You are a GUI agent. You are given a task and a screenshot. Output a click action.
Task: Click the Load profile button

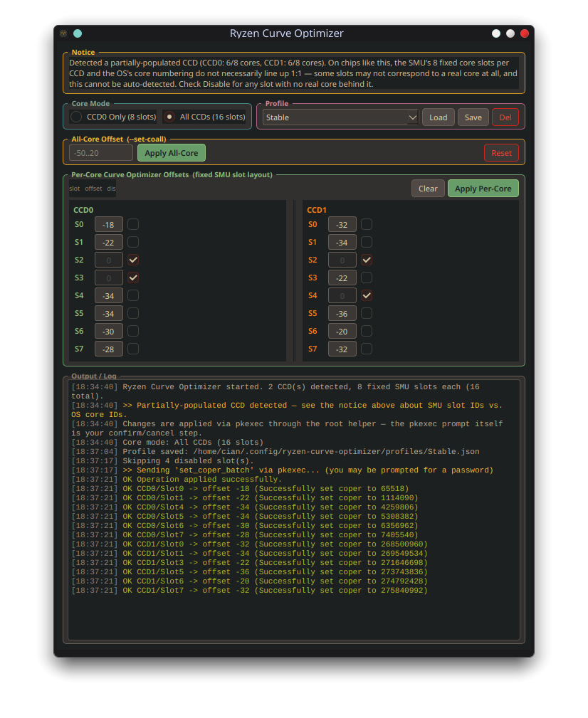439,117
